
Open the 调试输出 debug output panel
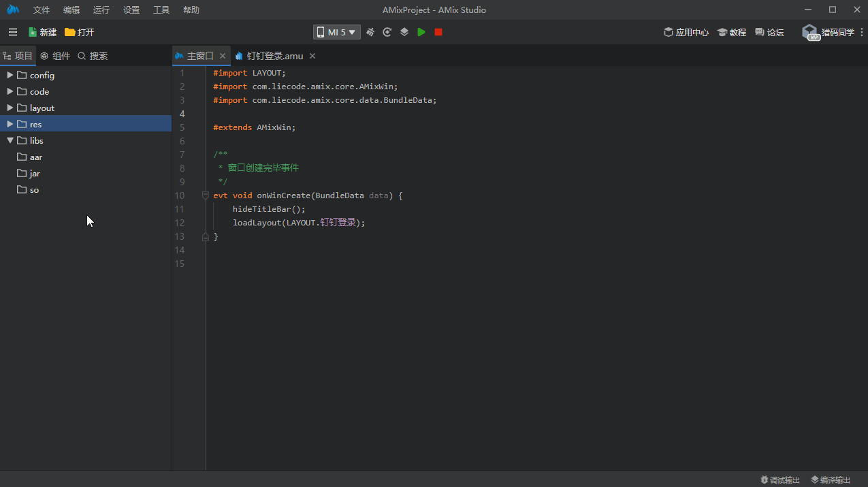[780, 480]
